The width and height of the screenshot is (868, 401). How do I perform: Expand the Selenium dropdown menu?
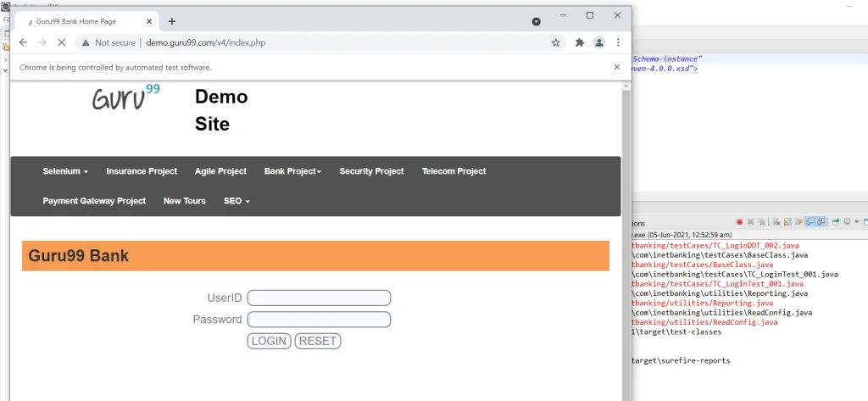pos(65,171)
